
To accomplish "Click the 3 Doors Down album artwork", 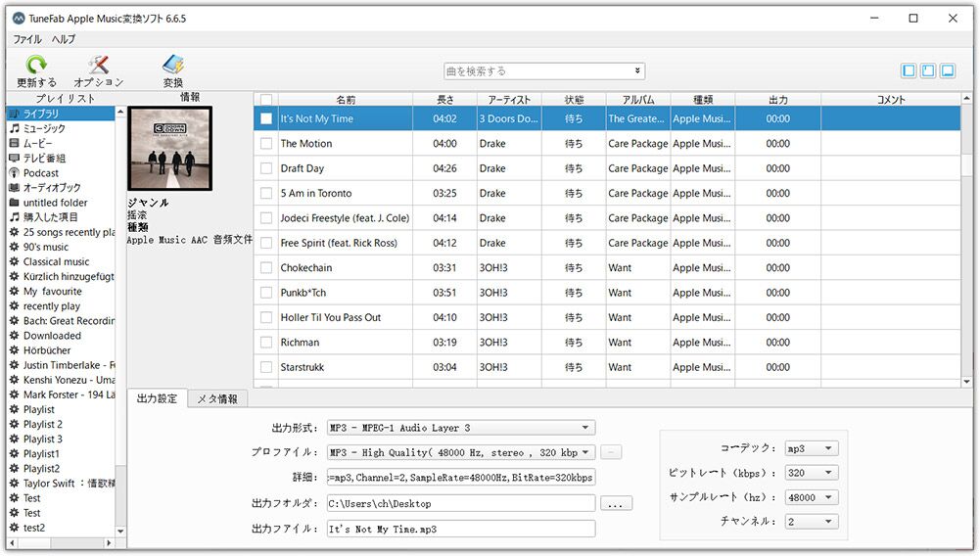I will [x=170, y=148].
